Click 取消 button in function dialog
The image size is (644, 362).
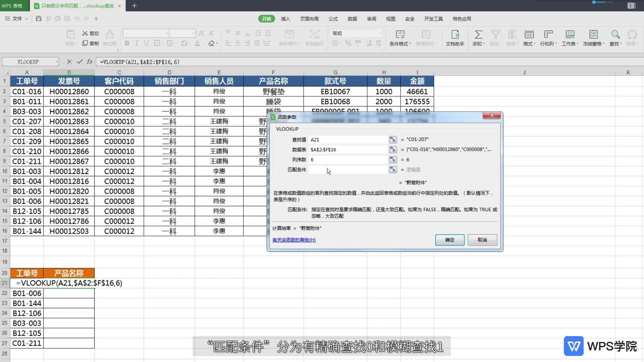[482, 240]
